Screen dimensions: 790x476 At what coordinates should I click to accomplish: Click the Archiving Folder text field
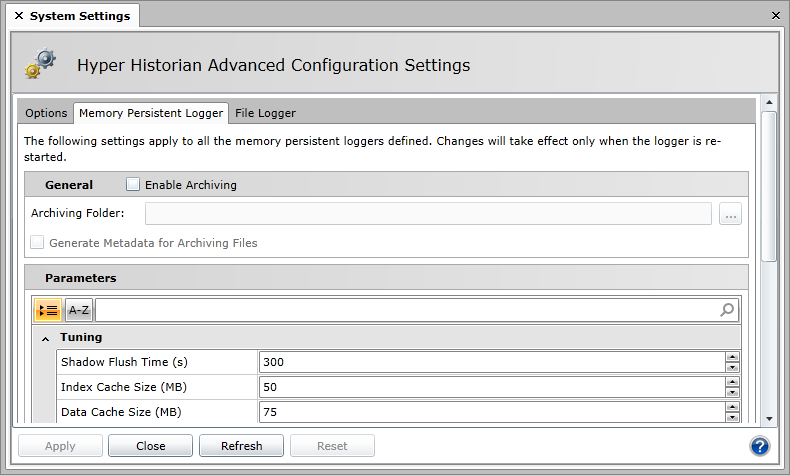click(428, 213)
